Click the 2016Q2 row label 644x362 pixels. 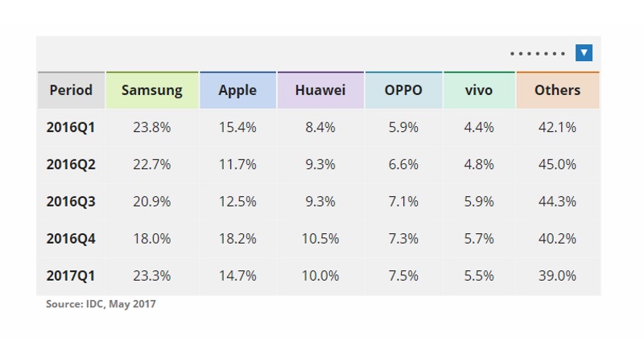(71, 165)
